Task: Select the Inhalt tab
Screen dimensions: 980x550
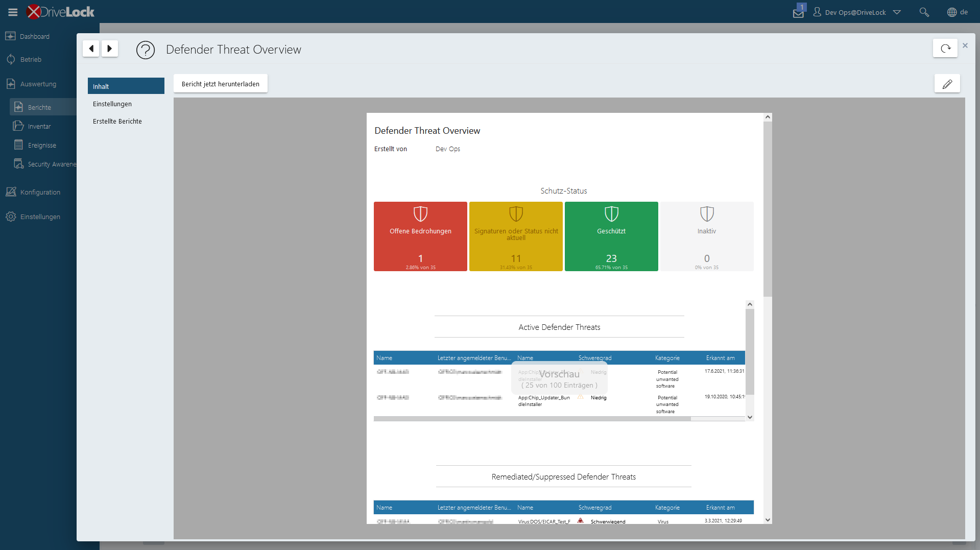Action: point(126,86)
